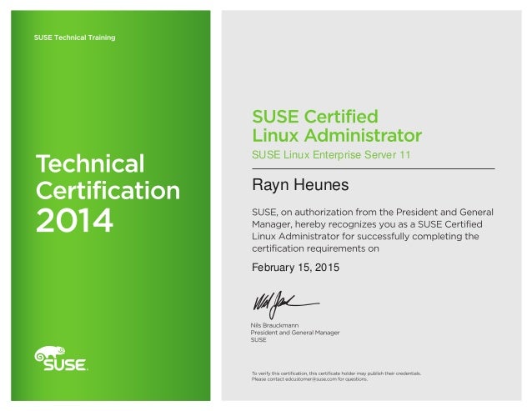Click the 'Technical Certification' title
Screen dimensions: 532x411
point(108,178)
